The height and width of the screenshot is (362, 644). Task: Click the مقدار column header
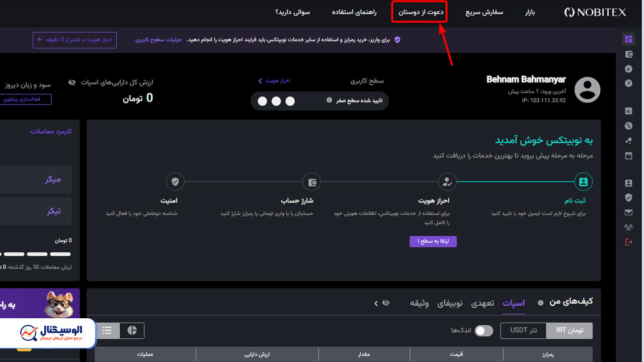coord(364,354)
